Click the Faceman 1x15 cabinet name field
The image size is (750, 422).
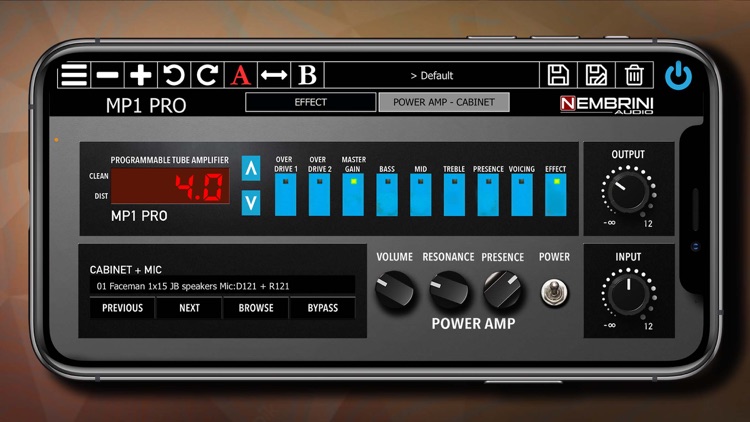click(222, 286)
